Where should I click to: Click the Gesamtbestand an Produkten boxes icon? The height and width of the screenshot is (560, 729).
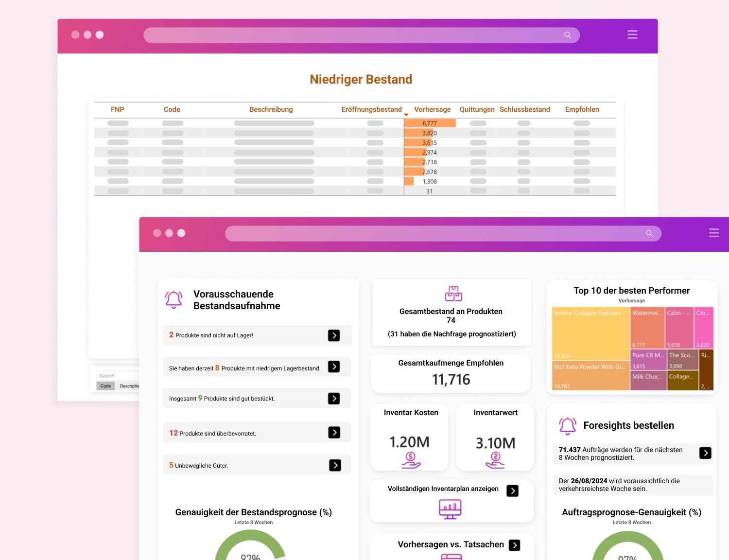click(453, 294)
